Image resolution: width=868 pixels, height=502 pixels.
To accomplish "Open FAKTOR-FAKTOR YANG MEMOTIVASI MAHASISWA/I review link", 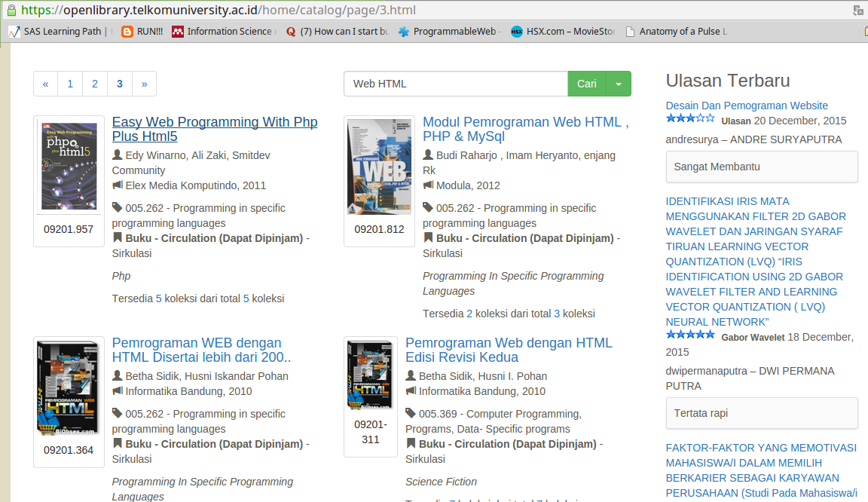I will pos(761,470).
